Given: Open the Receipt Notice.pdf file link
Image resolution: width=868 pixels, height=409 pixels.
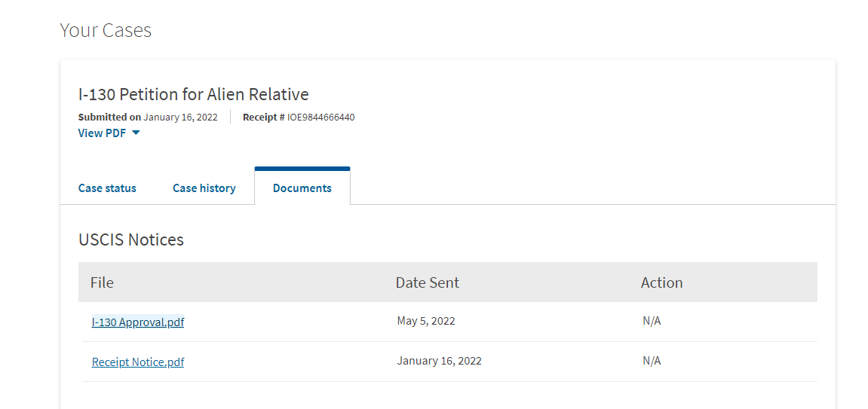Looking at the screenshot, I should click(x=138, y=362).
